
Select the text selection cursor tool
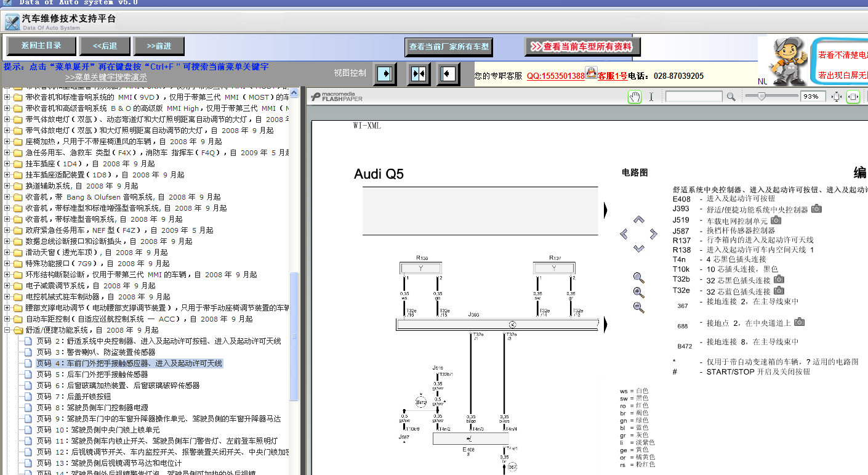coord(651,97)
